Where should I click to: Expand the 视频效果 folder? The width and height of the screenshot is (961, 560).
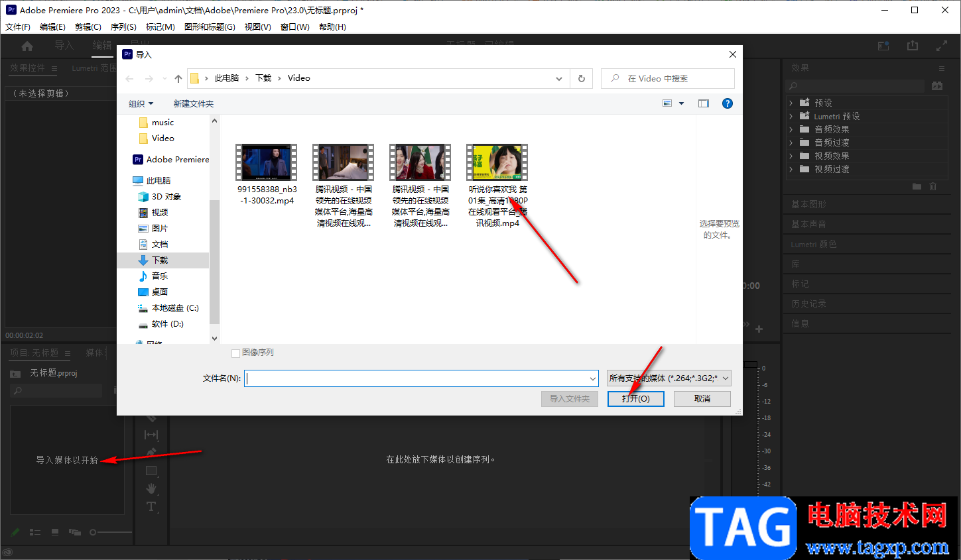(x=791, y=156)
